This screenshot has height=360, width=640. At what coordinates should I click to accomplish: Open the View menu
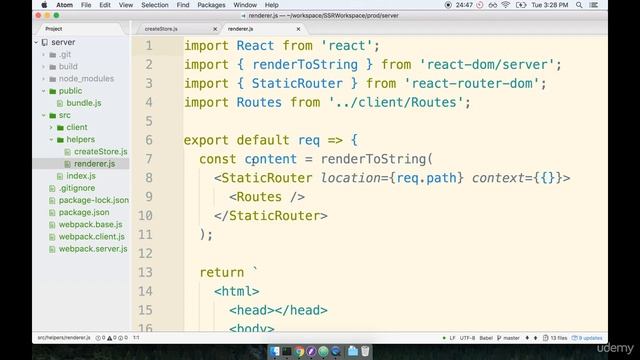point(126,5)
